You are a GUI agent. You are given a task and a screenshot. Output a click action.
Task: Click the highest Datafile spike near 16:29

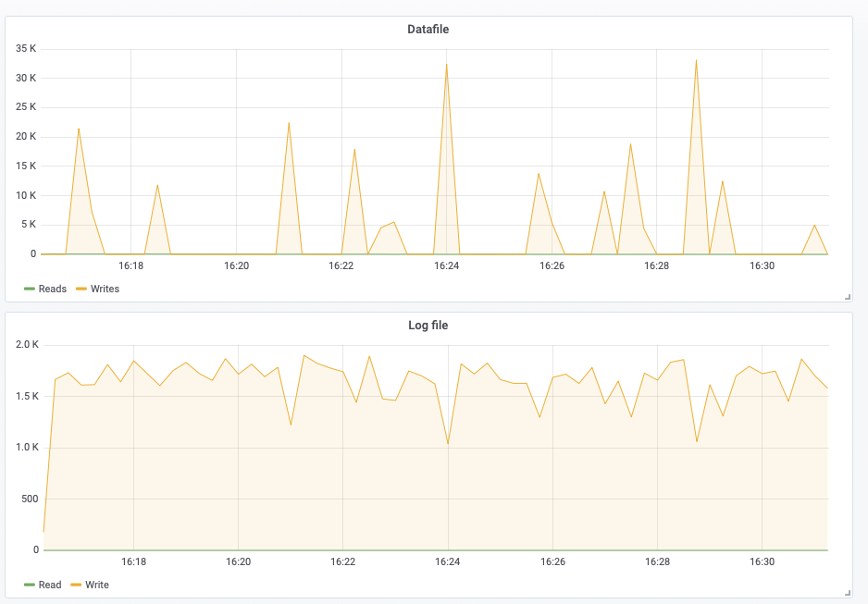tap(696, 60)
